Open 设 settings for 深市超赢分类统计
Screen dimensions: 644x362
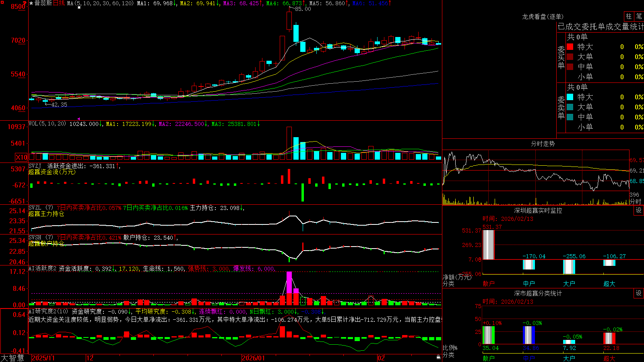(x=639, y=293)
